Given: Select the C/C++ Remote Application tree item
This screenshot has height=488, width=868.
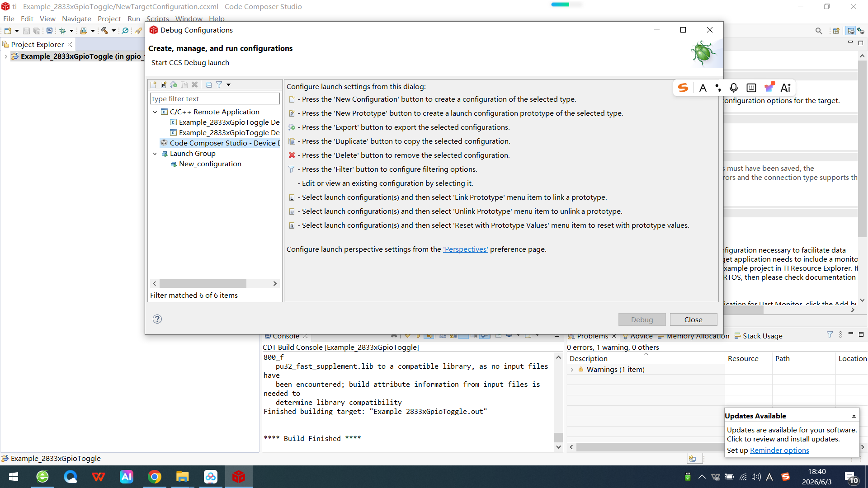Looking at the screenshot, I should click(x=210, y=112).
